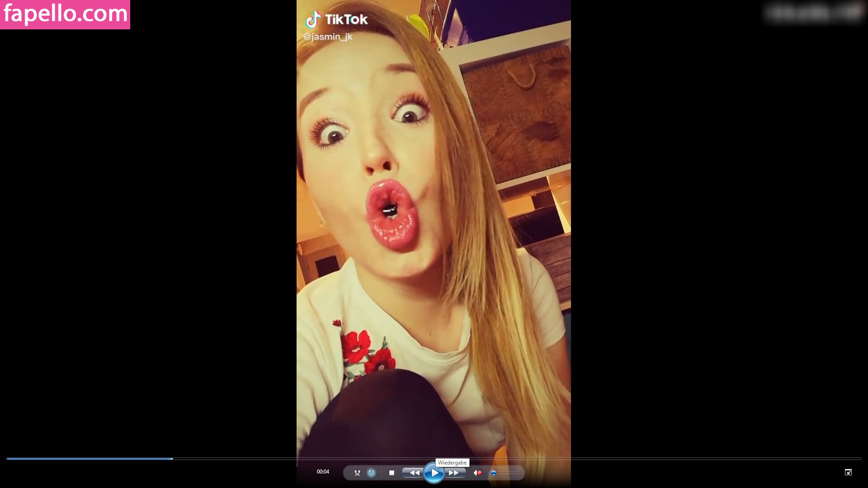
Task: Click the @jasmin_jk username text
Action: click(328, 37)
